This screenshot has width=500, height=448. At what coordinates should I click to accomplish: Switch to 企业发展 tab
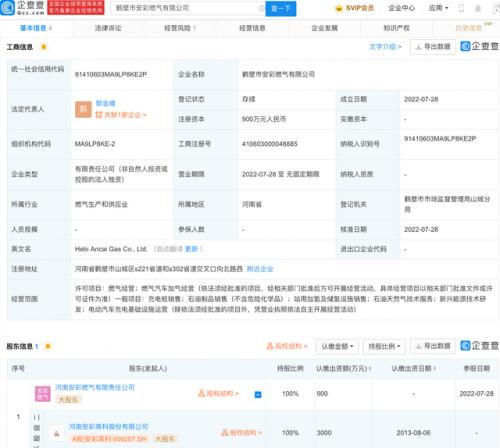pyautogui.click(x=324, y=28)
